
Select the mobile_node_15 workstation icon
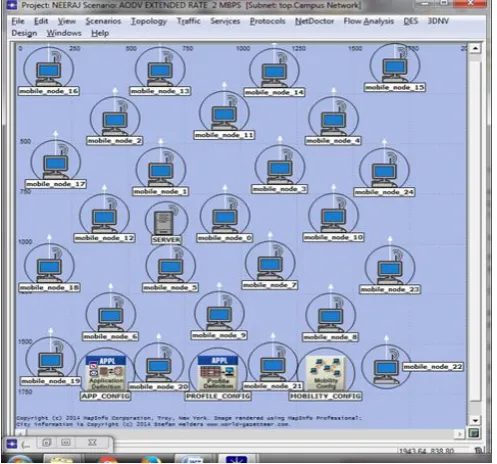click(x=395, y=69)
